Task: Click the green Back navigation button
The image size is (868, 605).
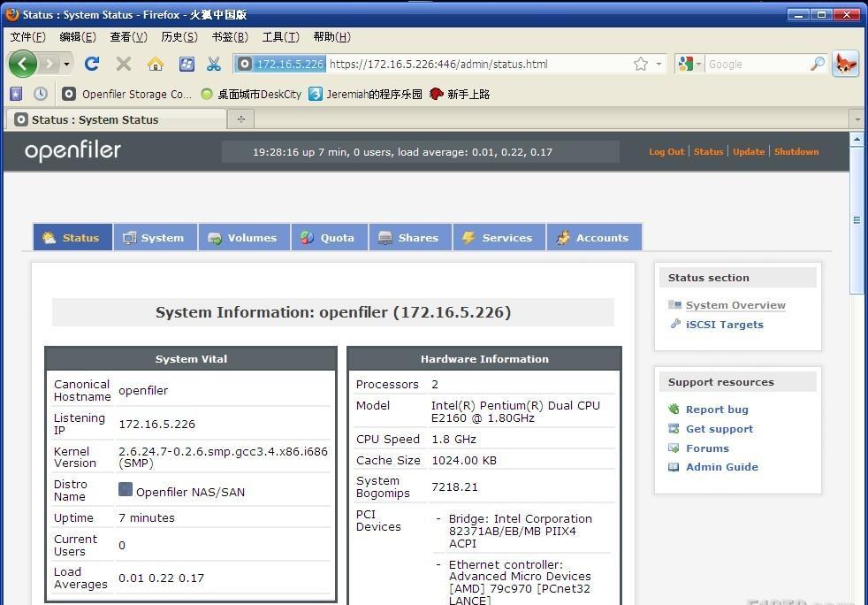Action: (23, 64)
